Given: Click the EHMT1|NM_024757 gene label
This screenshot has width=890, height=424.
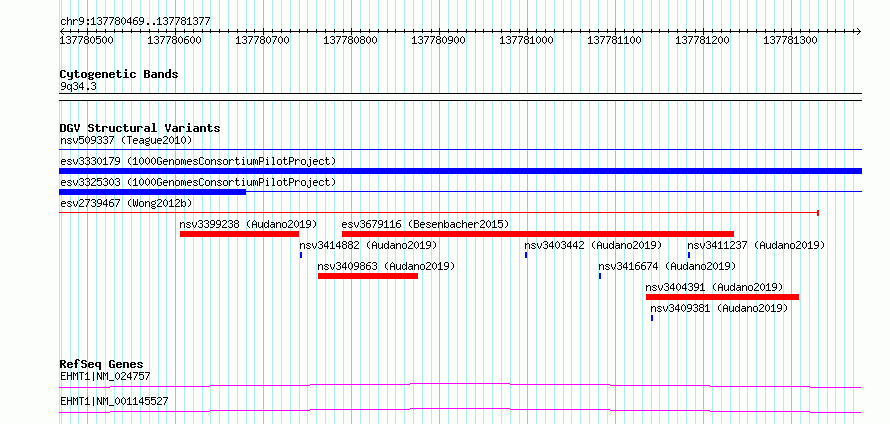Looking at the screenshot, I should pyautogui.click(x=105, y=376).
